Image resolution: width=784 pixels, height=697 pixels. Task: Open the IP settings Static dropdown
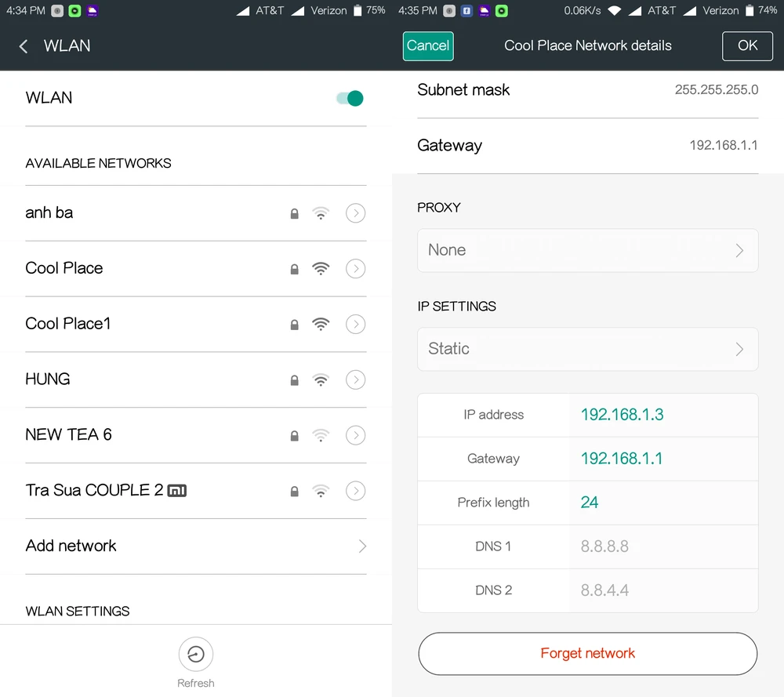tap(587, 349)
